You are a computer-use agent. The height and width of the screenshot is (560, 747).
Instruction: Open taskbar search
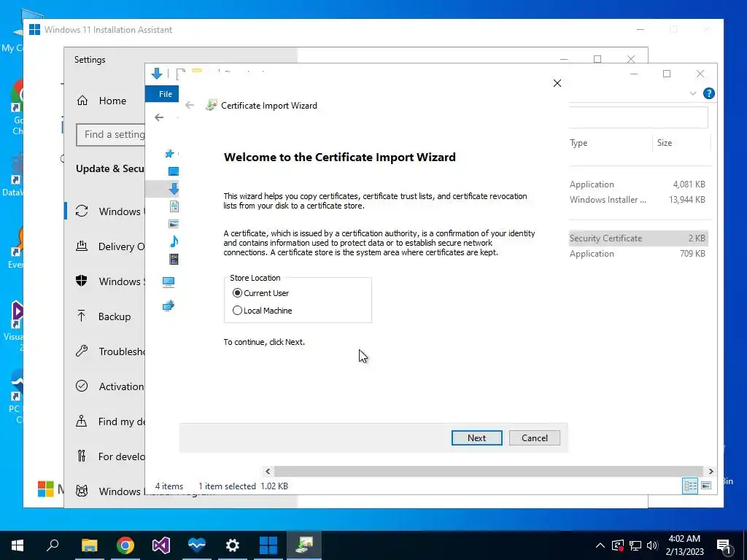click(53, 545)
